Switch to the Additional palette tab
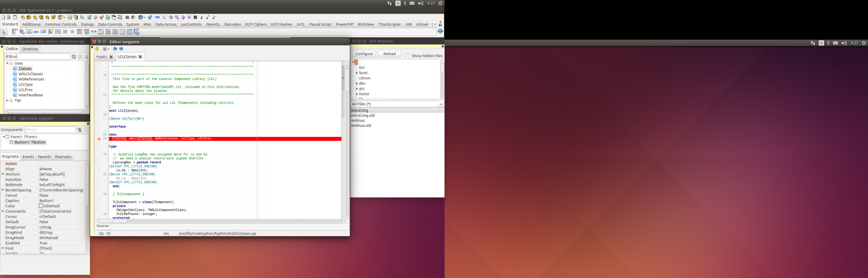The image size is (868, 278). click(x=31, y=24)
